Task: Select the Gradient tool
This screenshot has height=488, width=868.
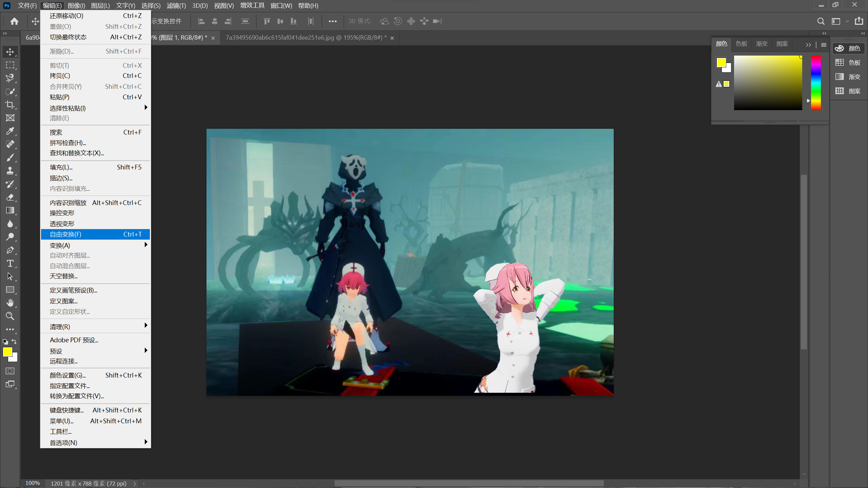Action: [10, 210]
